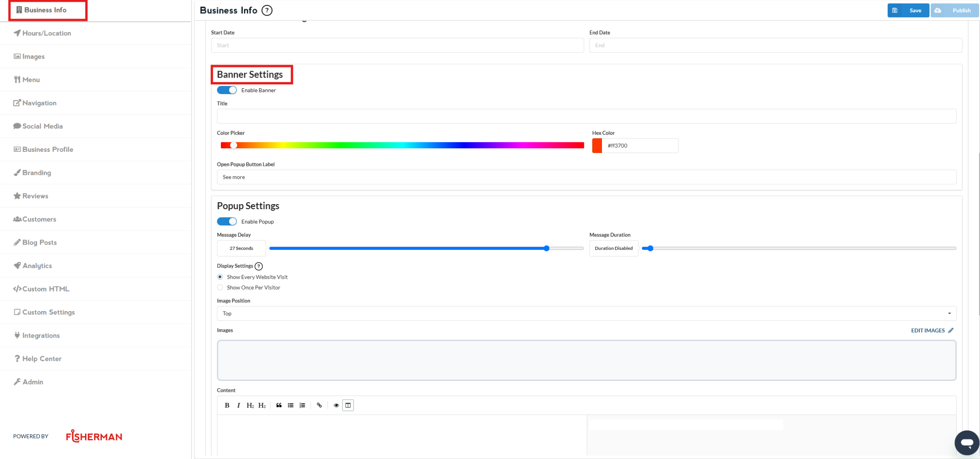The height and width of the screenshot is (459, 980).
Task: Open the End Date picker field
Action: tap(775, 45)
